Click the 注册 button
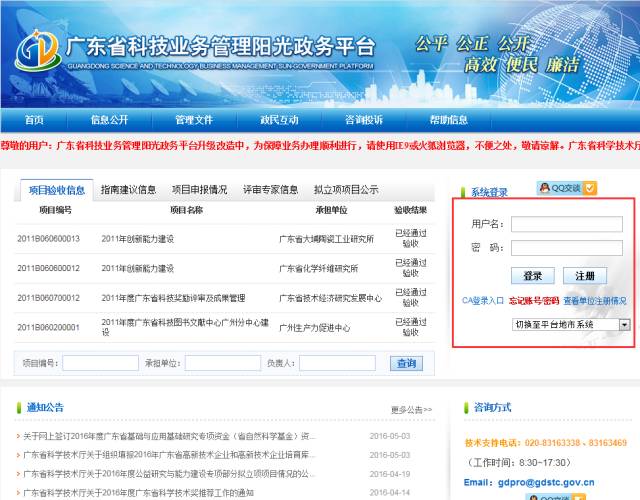This screenshot has height=500, width=640. point(584,276)
